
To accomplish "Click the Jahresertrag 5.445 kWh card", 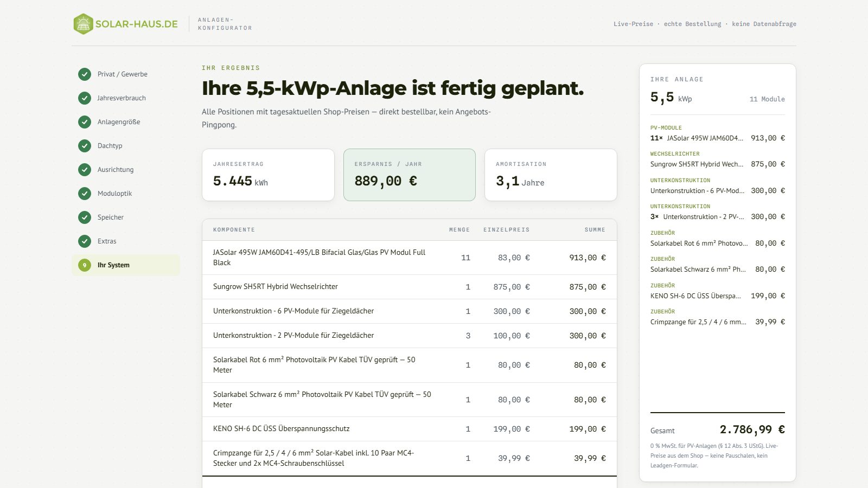I will tap(268, 175).
